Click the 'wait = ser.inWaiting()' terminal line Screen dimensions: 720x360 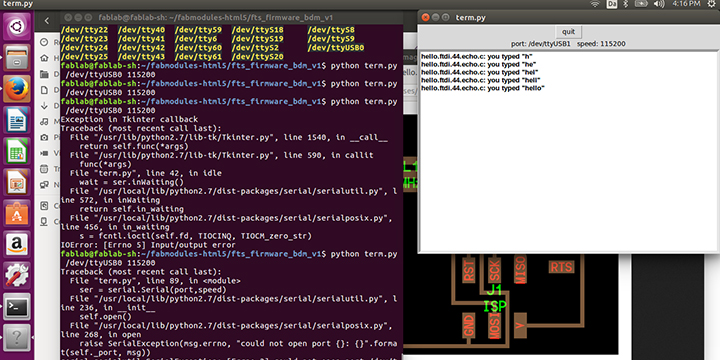click(x=131, y=182)
